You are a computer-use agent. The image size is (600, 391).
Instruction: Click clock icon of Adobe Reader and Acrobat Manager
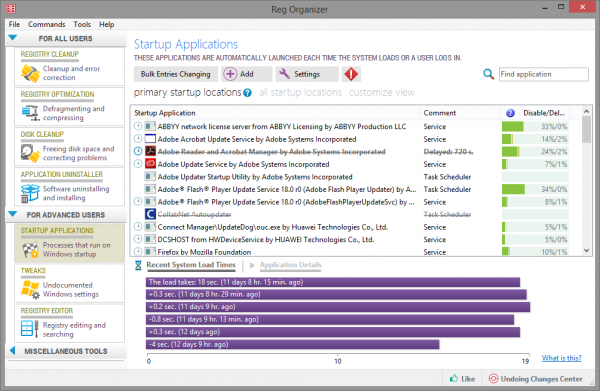coord(138,151)
